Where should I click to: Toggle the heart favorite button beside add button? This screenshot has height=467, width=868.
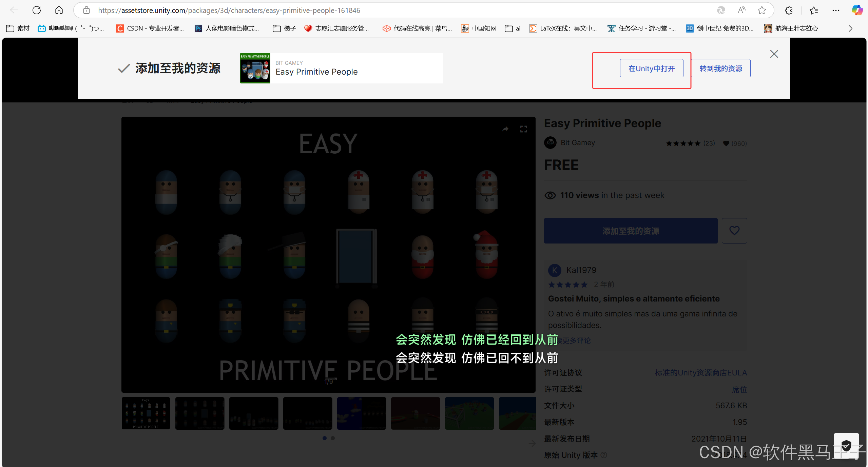click(x=734, y=231)
